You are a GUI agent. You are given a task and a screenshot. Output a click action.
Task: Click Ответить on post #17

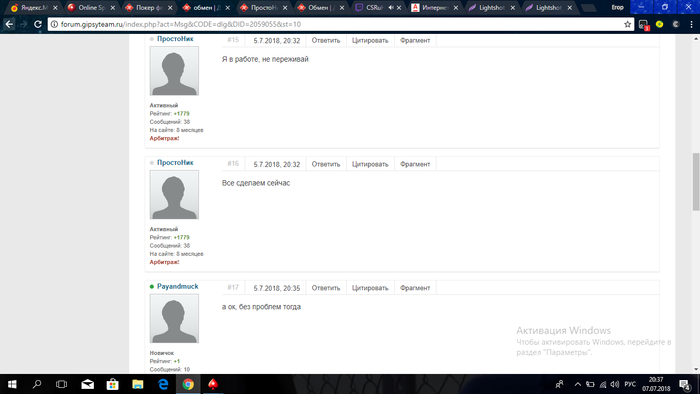[x=325, y=288]
